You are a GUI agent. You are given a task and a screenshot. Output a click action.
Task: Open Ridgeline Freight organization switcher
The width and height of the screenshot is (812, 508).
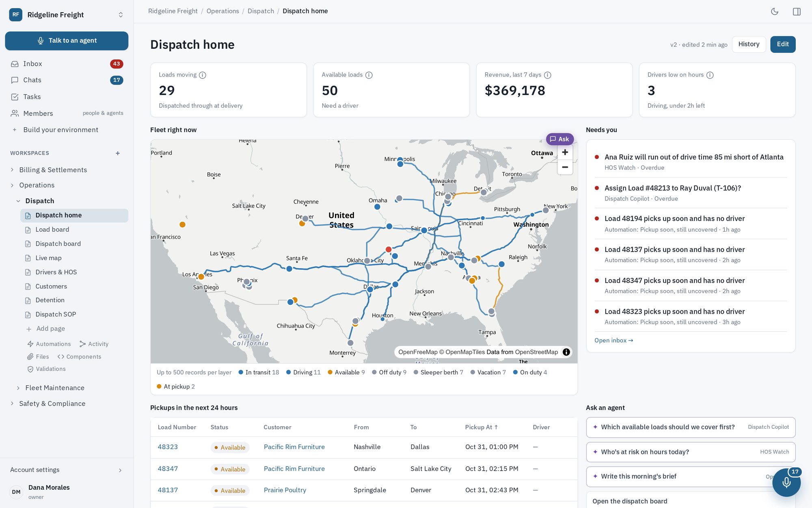[x=67, y=15]
